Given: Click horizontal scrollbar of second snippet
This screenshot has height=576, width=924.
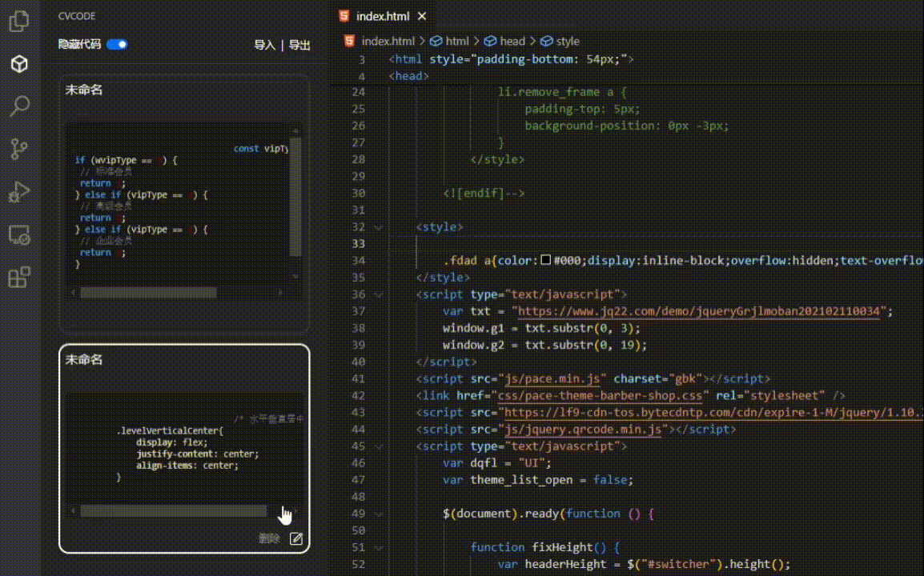Looking at the screenshot, I should pos(173,510).
